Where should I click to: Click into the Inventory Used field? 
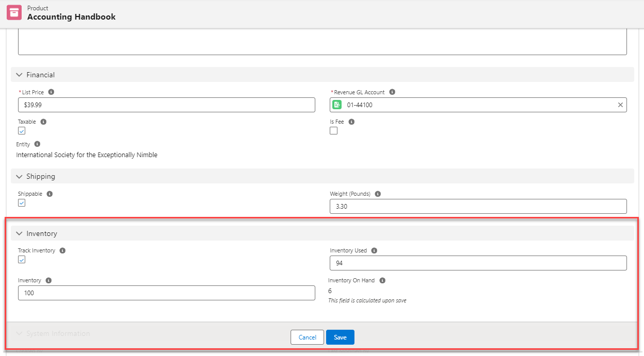[478, 263]
